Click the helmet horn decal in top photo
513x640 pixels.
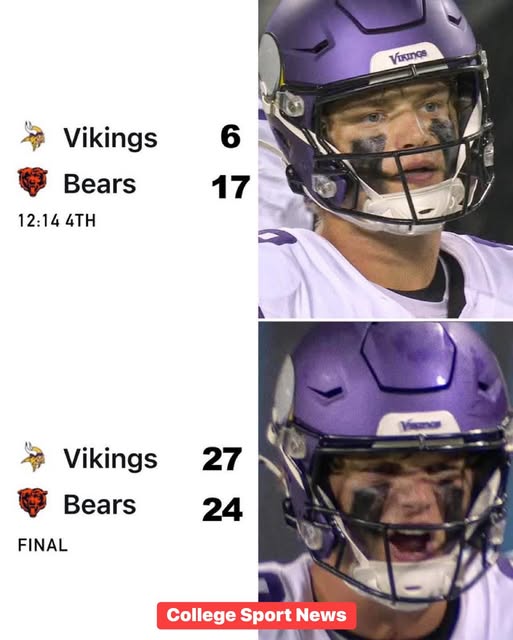270,65
